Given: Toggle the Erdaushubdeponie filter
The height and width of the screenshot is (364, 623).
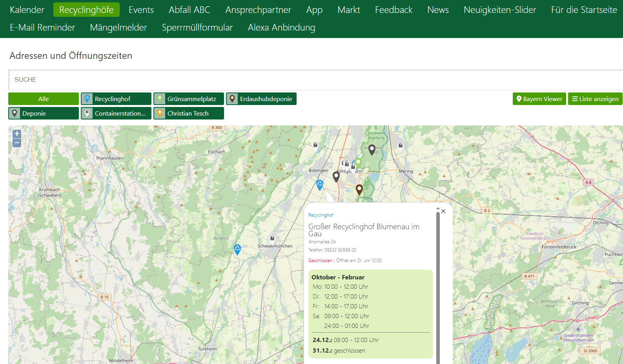Looking at the screenshot, I should [x=261, y=99].
